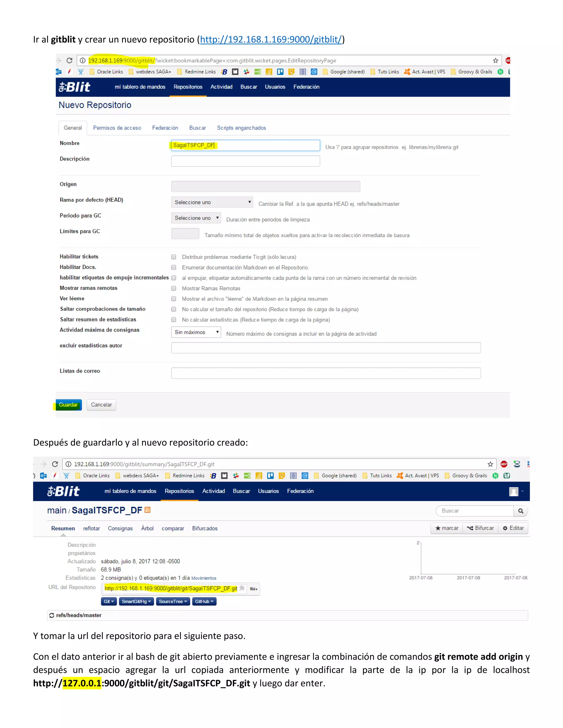Screen dimensions: 563x728
Task: Toggle the Saltar resumen de estadísticas checkbox
Action: click(174, 319)
